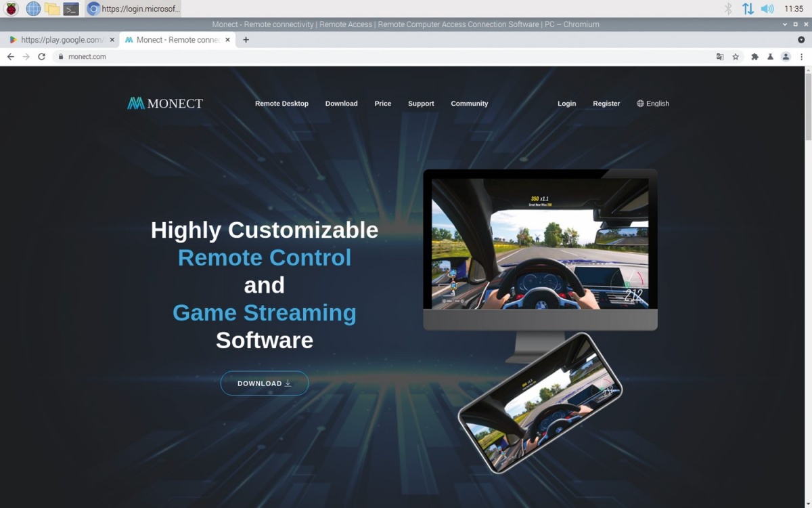Launch the terminal from the taskbar
The height and width of the screenshot is (508, 812).
[71, 9]
